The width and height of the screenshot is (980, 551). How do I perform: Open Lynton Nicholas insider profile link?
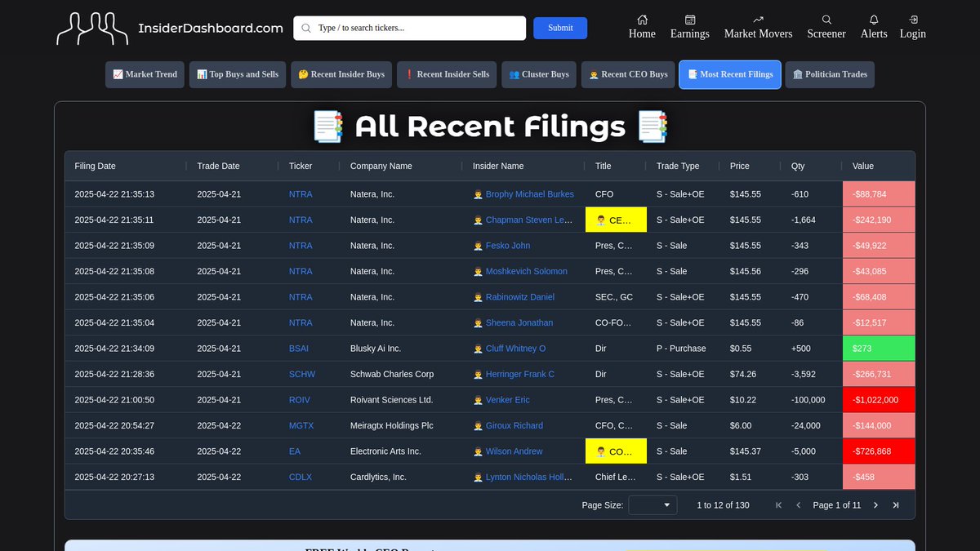(x=529, y=477)
